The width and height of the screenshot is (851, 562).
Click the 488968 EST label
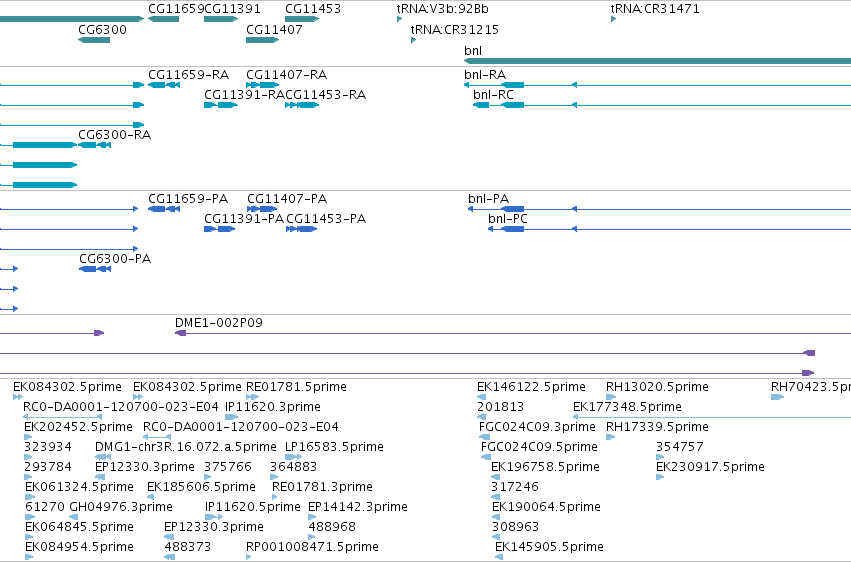click(332, 527)
